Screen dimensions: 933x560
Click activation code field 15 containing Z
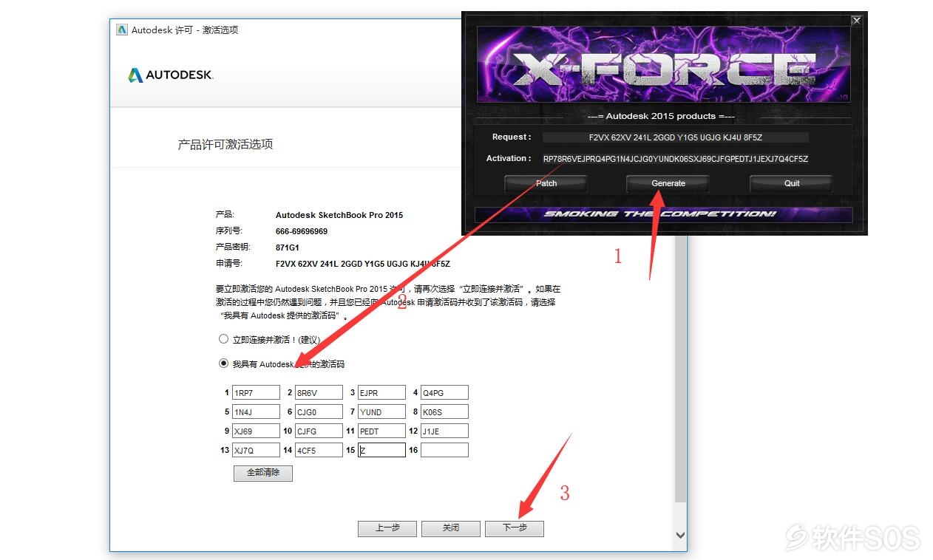point(381,450)
